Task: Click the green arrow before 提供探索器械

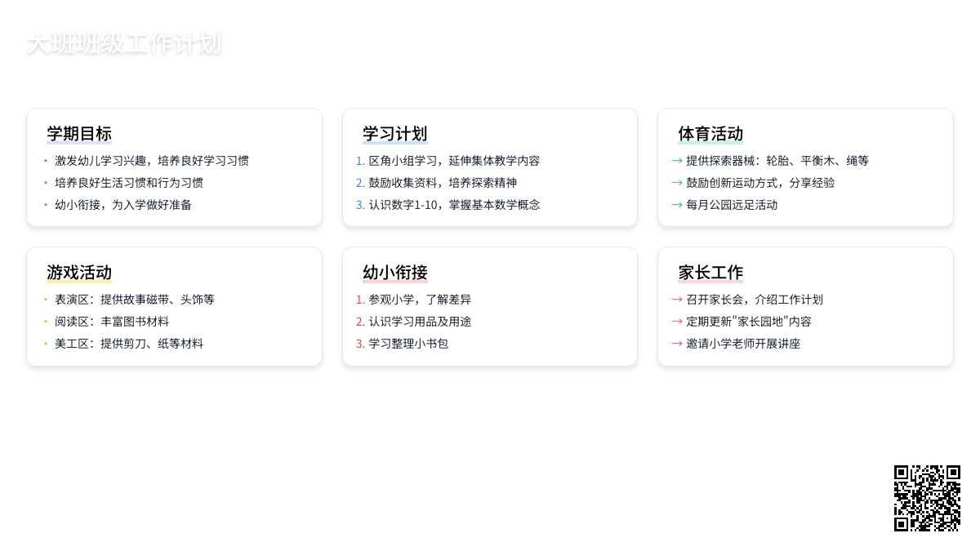Action: point(677,161)
